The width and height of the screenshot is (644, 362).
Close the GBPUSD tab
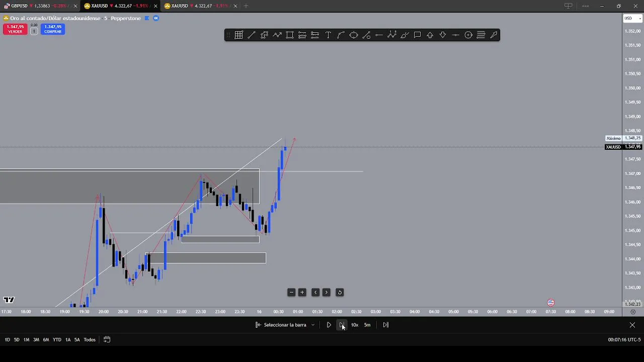click(x=75, y=6)
